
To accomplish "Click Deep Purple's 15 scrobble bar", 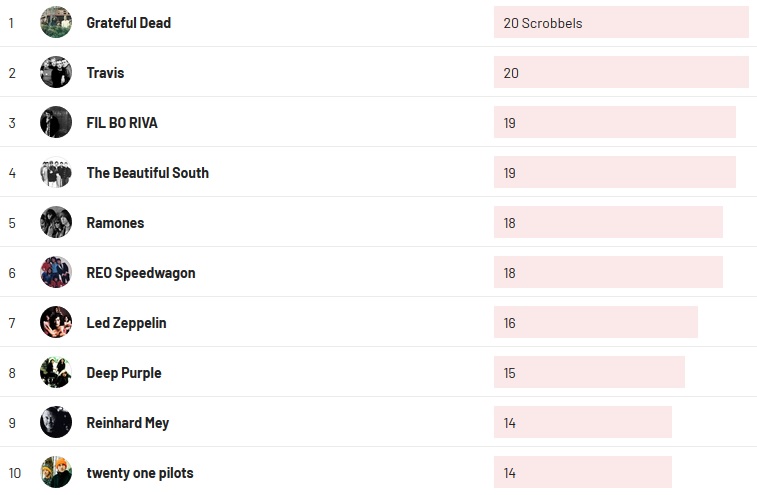I will (x=588, y=372).
